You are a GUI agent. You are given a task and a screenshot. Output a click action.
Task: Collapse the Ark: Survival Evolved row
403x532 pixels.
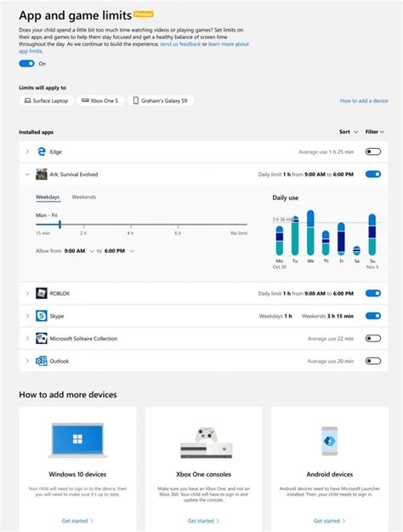point(27,174)
